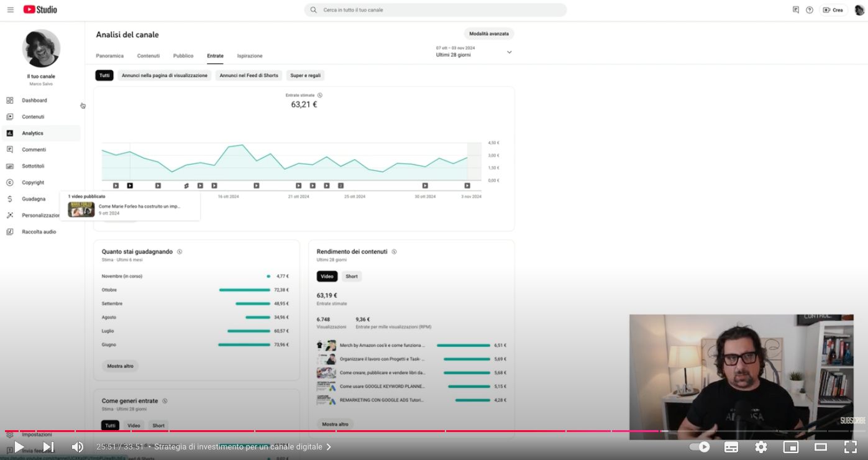This screenshot has height=460, width=868.
Task: Mute the video with the speaker icon
Action: tap(78, 447)
